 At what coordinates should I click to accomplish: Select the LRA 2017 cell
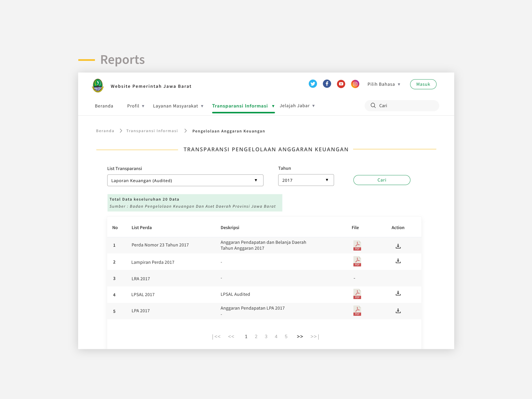(140, 279)
